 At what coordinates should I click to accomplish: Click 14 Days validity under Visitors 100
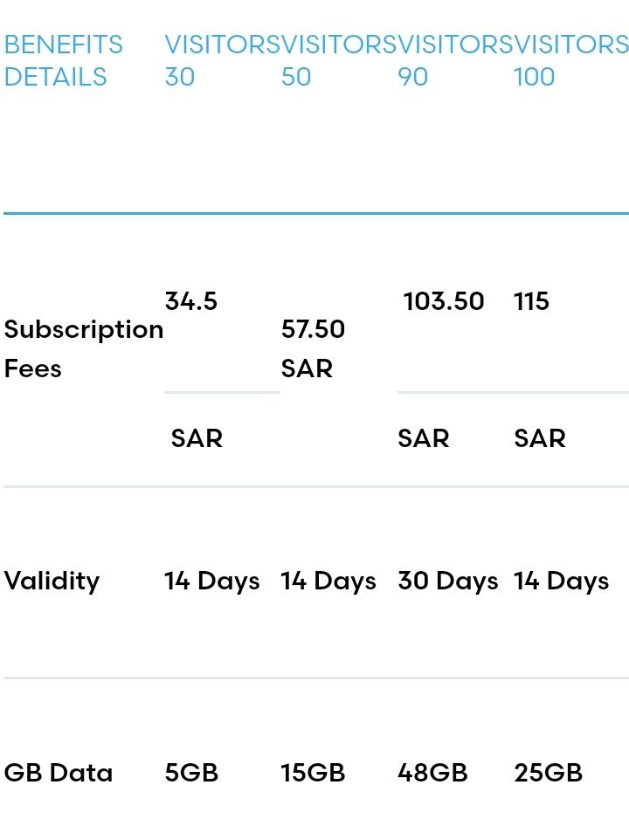click(562, 581)
